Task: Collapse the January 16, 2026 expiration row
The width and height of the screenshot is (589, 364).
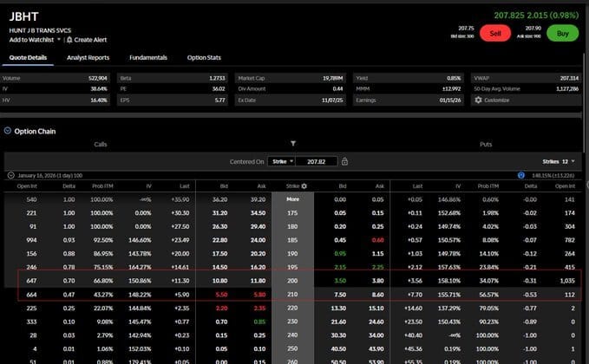Action: coord(11,175)
